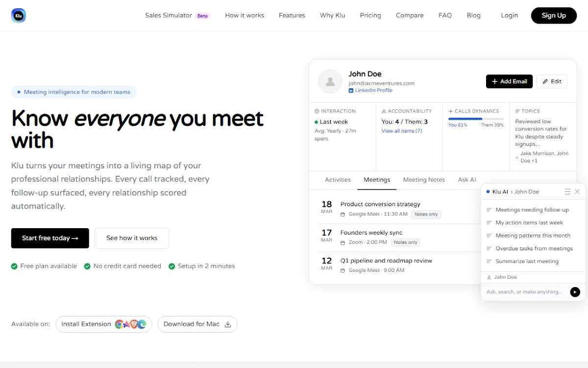Click the Install Extension button
588x368 pixels.
pyautogui.click(x=104, y=324)
